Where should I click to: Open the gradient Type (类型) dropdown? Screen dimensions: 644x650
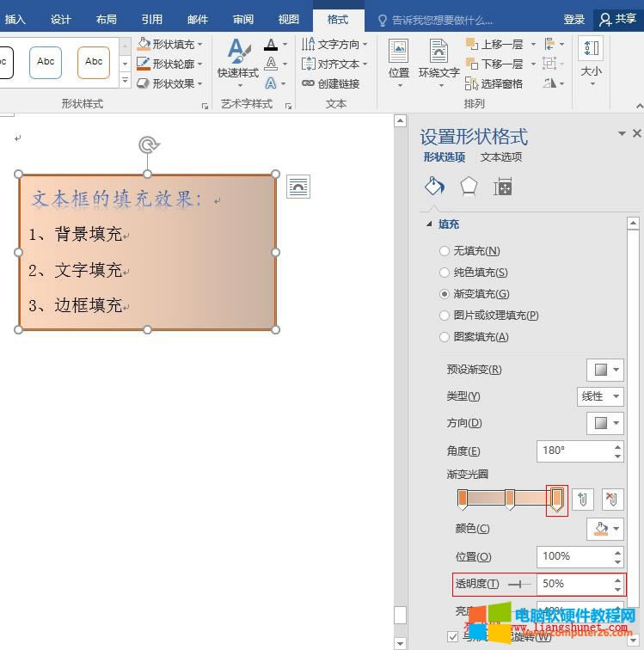[x=601, y=396]
